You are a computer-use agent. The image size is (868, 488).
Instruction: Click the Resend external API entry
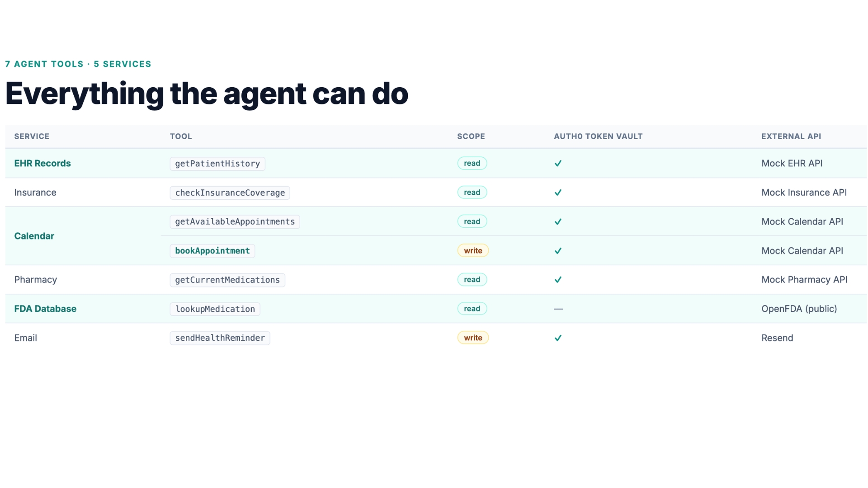(777, 338)
